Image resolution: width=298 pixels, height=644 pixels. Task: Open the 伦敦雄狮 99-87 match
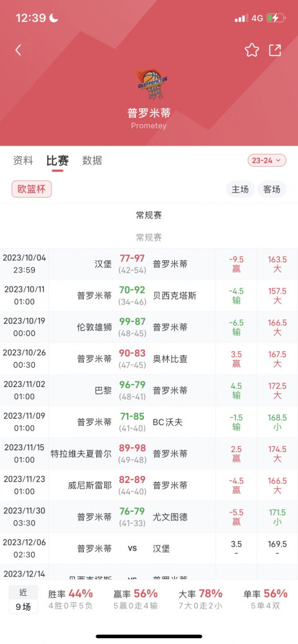pos(149,327)
